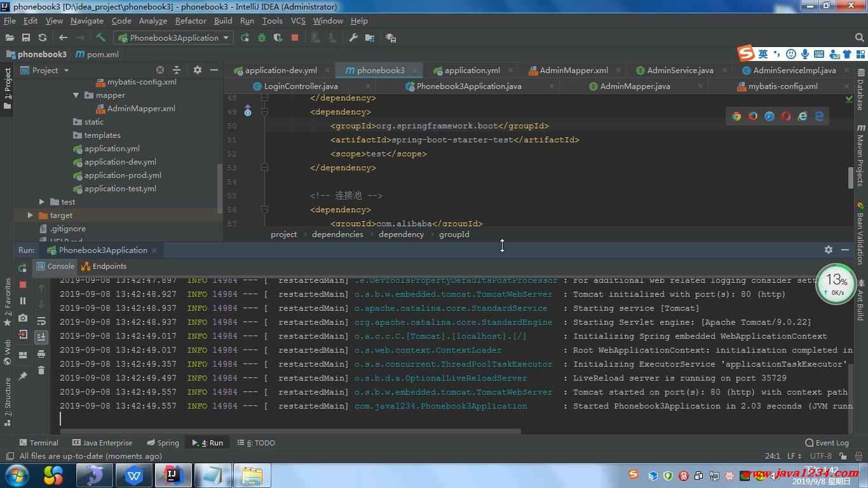Toggle the 1: Project tool window
Screen dimensions: 868x488
point(7,88)
